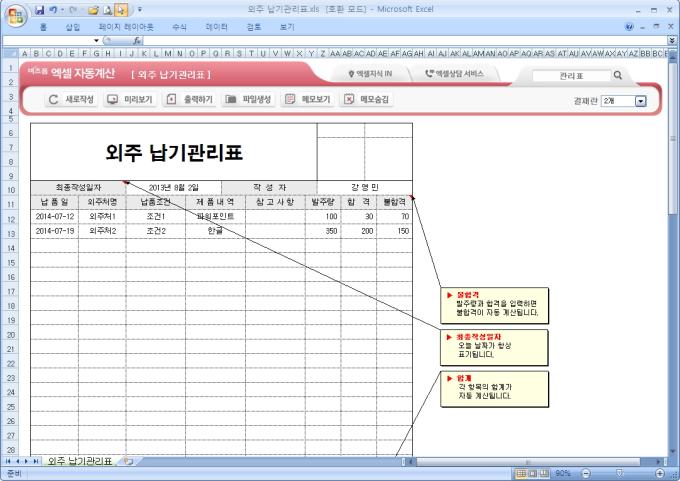
Task: Click the 메모숨김 button
Action: pos(366,99)
